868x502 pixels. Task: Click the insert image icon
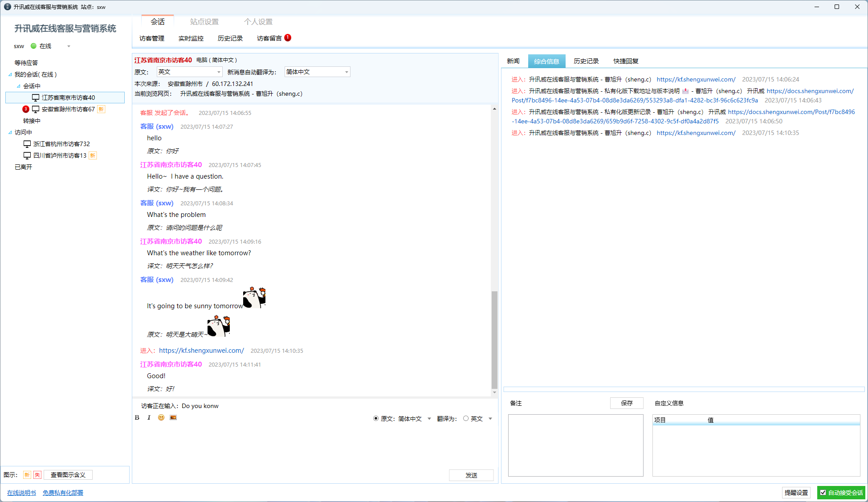click(173, 417)
